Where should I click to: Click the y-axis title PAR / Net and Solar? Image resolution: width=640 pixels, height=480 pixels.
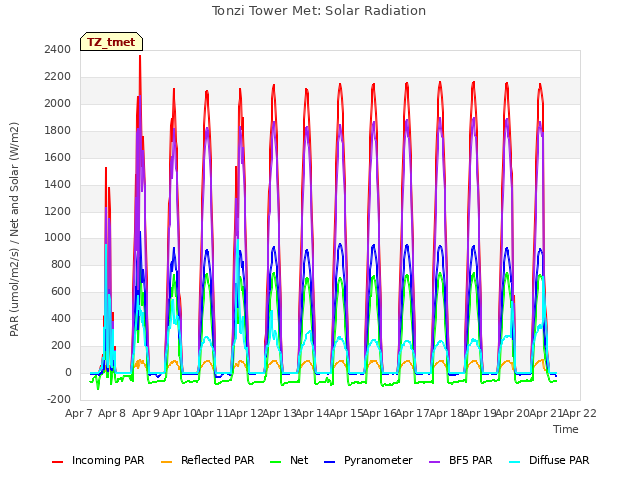click(14, 229)
